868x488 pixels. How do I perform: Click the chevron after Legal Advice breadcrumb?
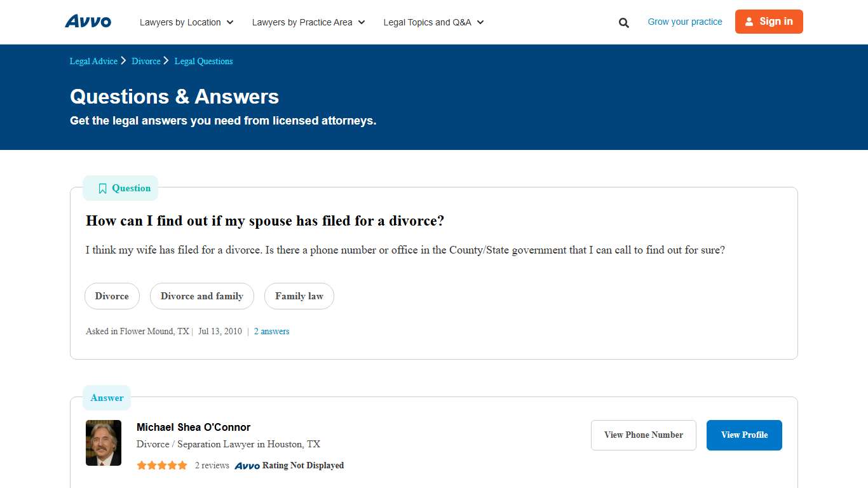[x=123, y=60]
